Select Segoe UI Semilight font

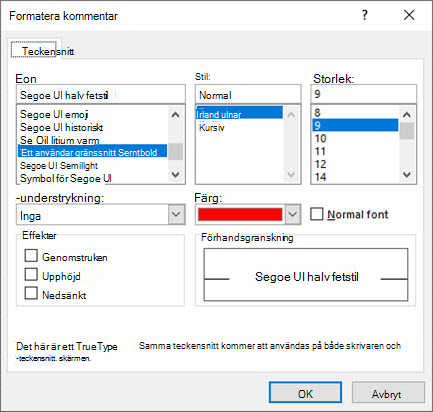[x=93, y=165]
